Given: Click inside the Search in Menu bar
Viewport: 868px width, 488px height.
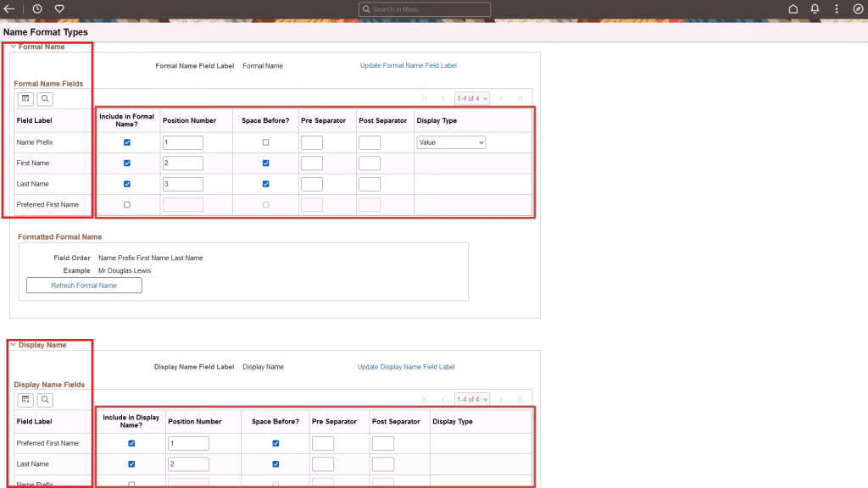Looking at the screenshot, I should 424,8.
